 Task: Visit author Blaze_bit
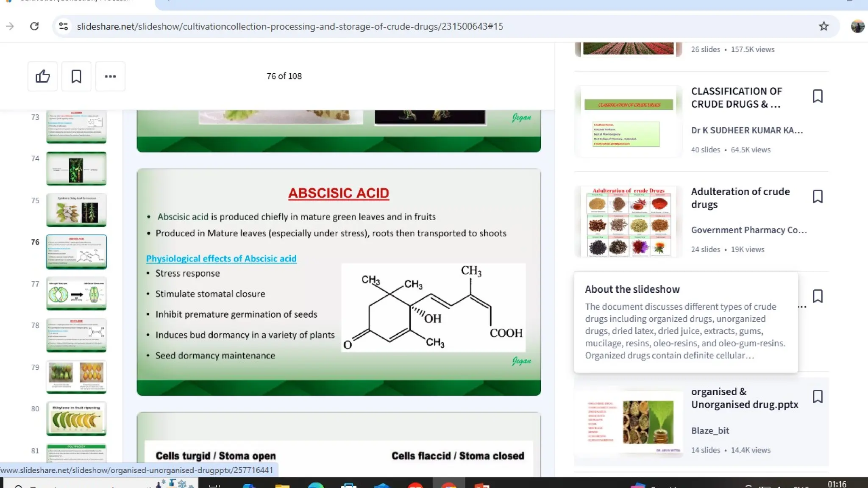pyautogui.click(x=710, y=430)
